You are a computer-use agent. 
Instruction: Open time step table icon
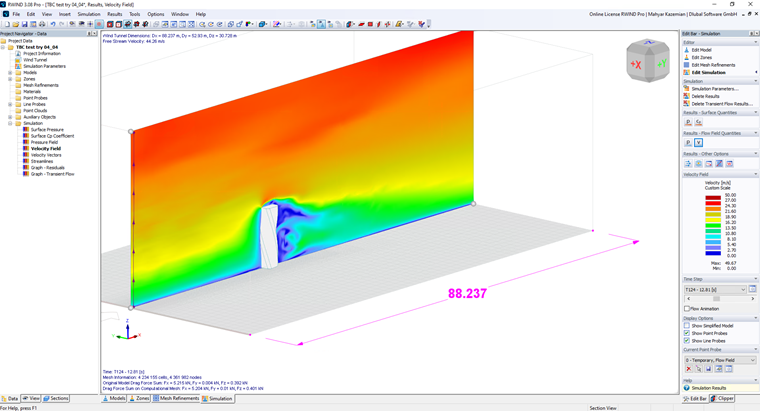[752, 289]
